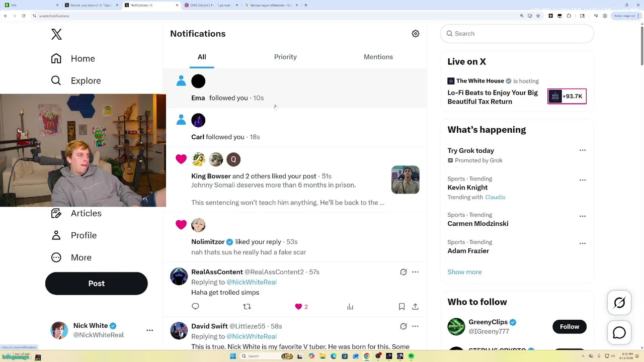
Task: Switch to the Kick browser tab
Action: (x=30, y=5)
